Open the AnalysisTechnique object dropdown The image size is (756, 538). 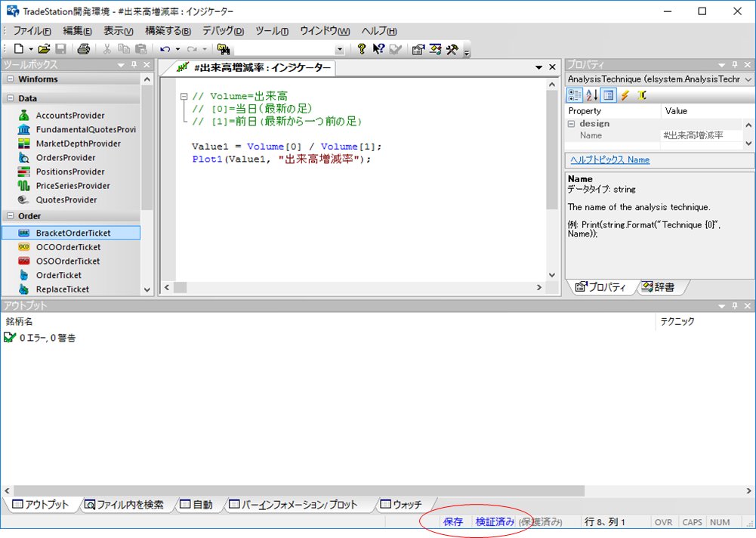[748, 79]
